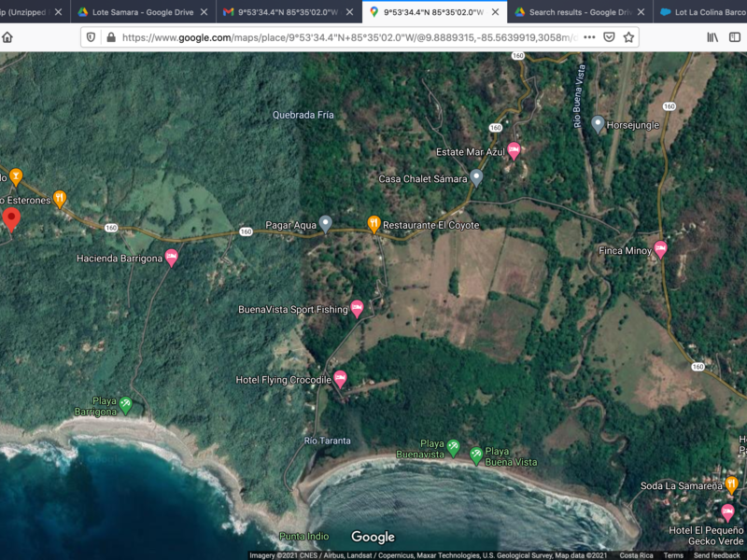Click the Costa Rica footer link
Image resolution: width=747 pixels, height=560 pixels.
coord(636,555)
